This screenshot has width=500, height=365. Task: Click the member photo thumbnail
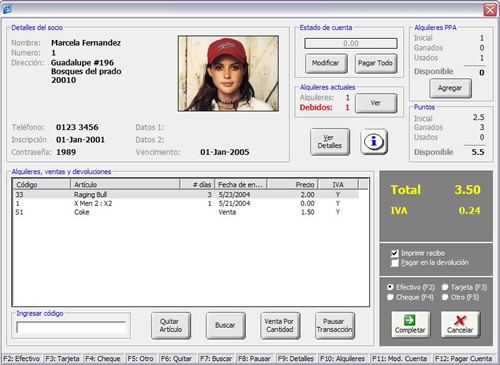pyautogui.click(x=228, y=73)
